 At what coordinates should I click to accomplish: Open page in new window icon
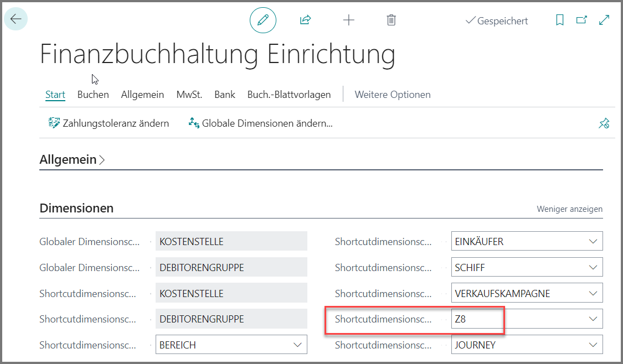(581, 19)
